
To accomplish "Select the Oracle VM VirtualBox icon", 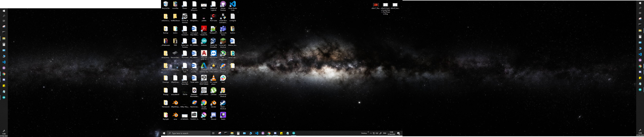I will [213, 41].
